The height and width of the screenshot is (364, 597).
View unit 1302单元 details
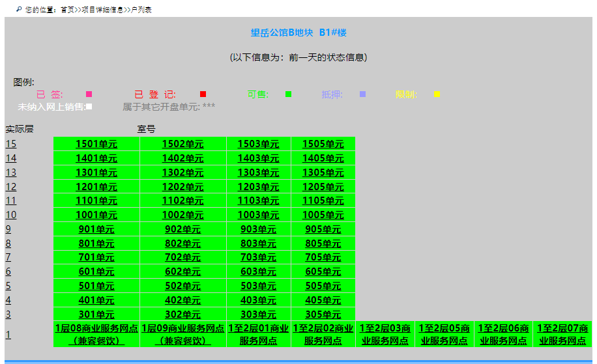point(182,173)
